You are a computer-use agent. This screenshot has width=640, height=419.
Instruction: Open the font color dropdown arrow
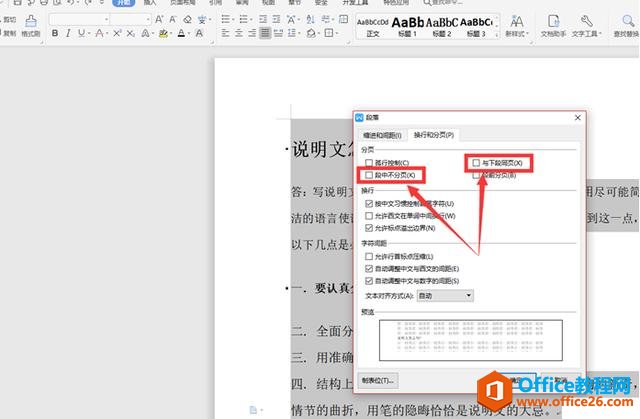[189, 33]
